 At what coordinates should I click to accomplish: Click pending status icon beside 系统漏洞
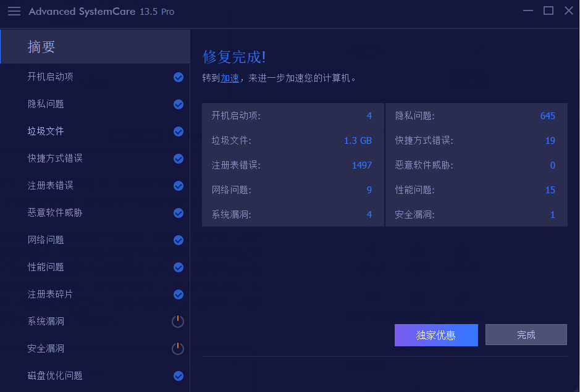click(178, 322)
